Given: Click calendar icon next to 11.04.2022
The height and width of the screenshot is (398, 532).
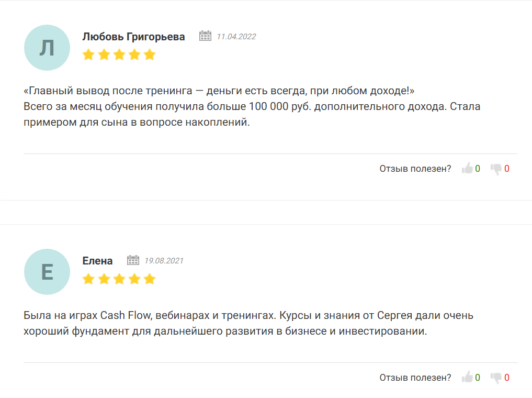Looking at the screenshot, I should pos(205,36).
